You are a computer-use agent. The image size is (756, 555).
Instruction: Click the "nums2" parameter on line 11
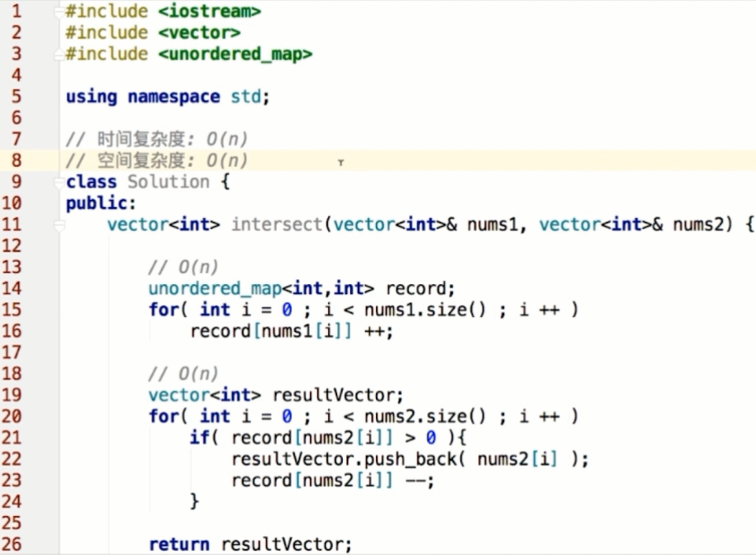click(x=697, y=225)
